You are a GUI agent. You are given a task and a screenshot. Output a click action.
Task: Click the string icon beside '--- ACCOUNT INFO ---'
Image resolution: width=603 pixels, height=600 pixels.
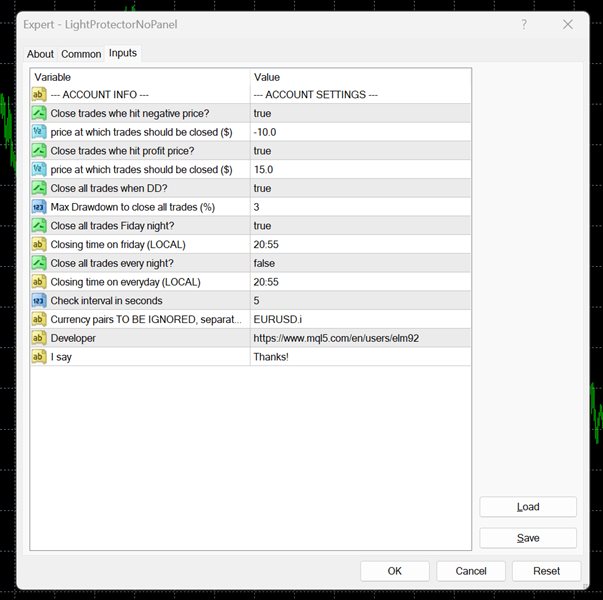pos(39,95)
